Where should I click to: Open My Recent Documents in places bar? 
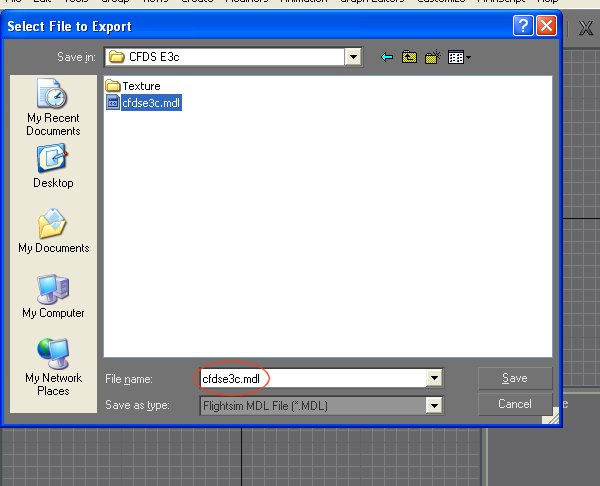tap(53, 110)
